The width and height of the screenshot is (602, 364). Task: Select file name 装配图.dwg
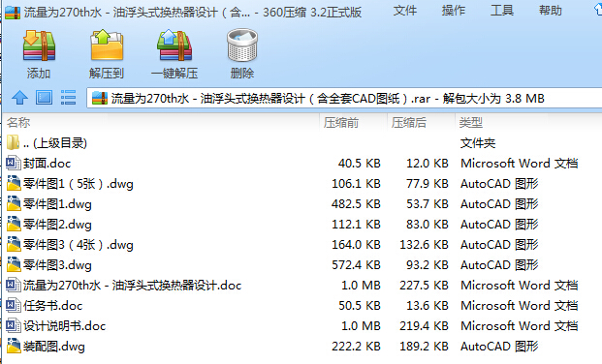54,347
